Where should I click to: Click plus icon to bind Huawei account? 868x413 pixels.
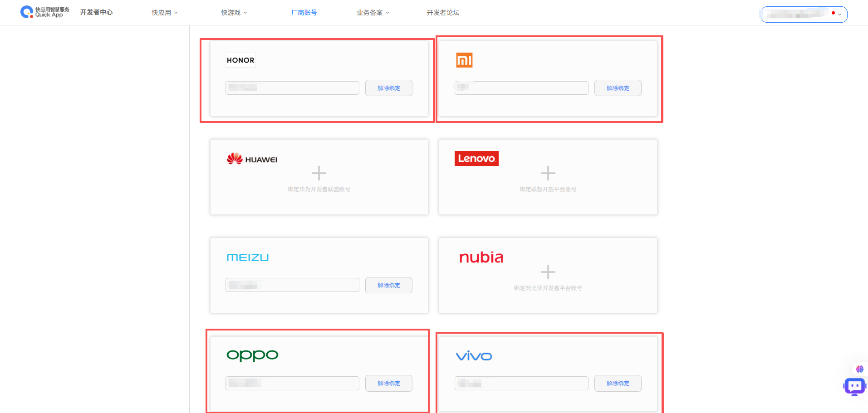(319, 173)
